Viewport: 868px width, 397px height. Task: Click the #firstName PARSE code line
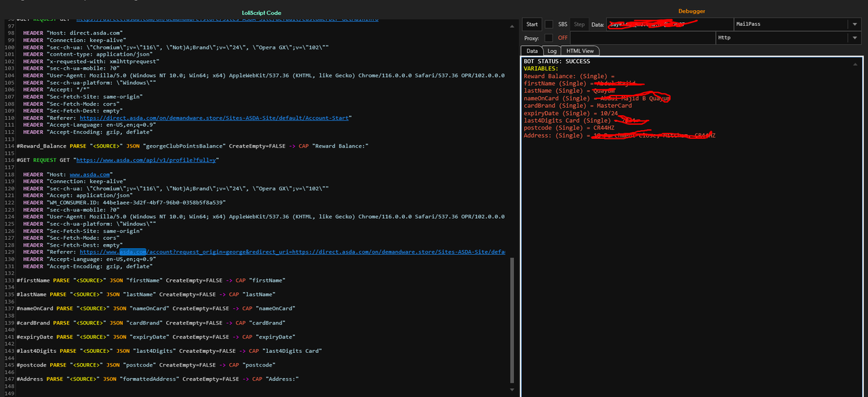(x=151, y=280)
